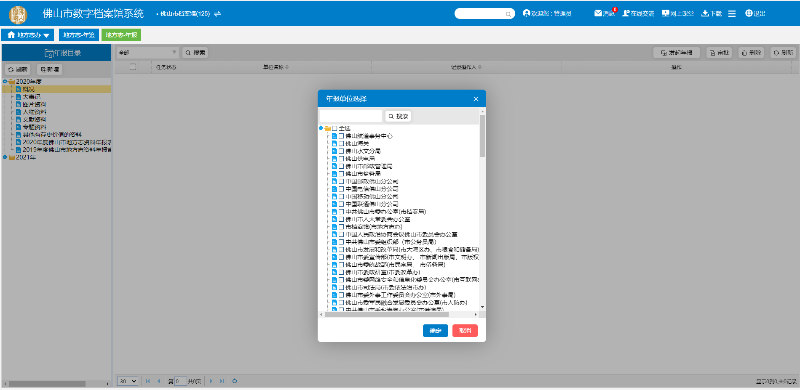The image size is (800, 390).
Task: Collapse the 2020年度 tree node
Action: pyautogui.click(x=5, y=82)
